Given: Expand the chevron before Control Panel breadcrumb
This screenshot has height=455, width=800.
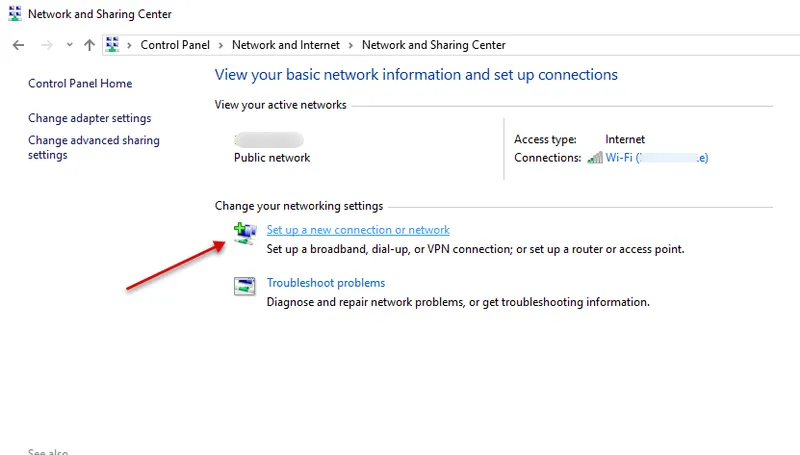Looking at the screenshot, I should coord(130,45).
